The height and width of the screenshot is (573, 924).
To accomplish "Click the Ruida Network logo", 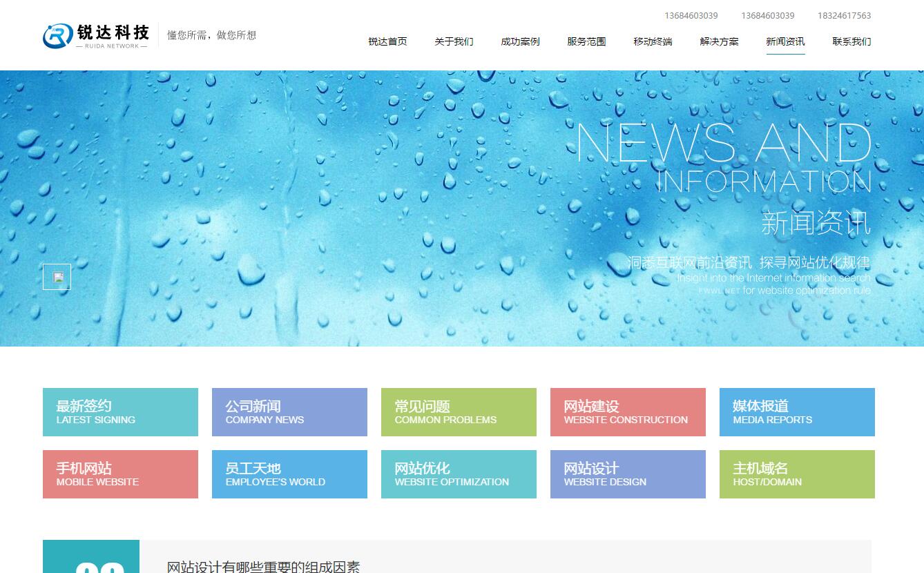I will tap(96, 35).
